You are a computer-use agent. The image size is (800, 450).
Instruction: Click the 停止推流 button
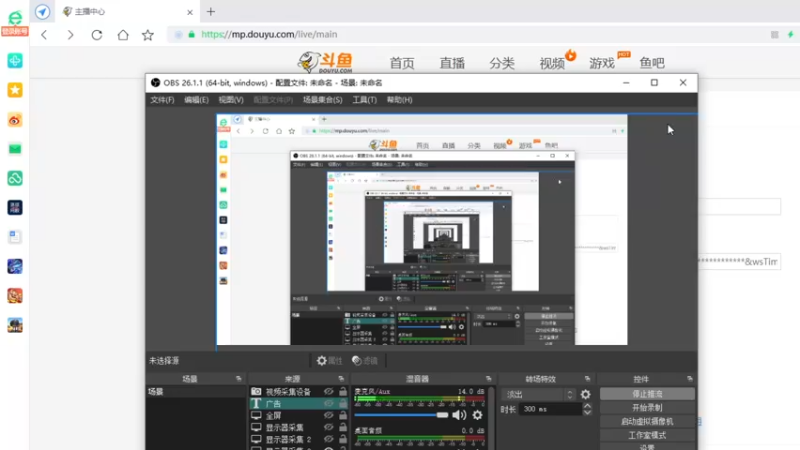647,394
